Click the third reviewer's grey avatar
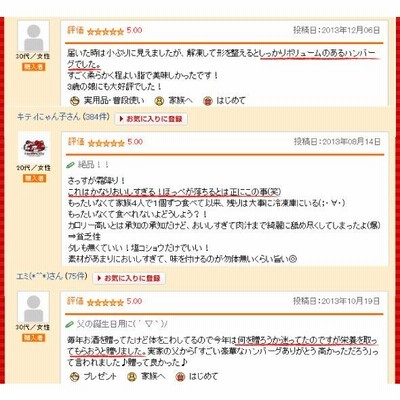 pos(33,307)
